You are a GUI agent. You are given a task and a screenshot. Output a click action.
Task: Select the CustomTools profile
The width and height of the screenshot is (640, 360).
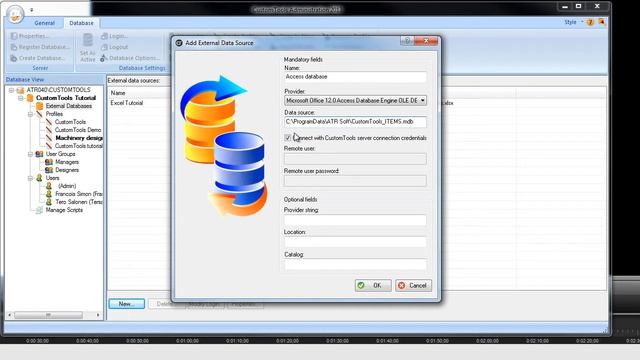coord(70,122)
